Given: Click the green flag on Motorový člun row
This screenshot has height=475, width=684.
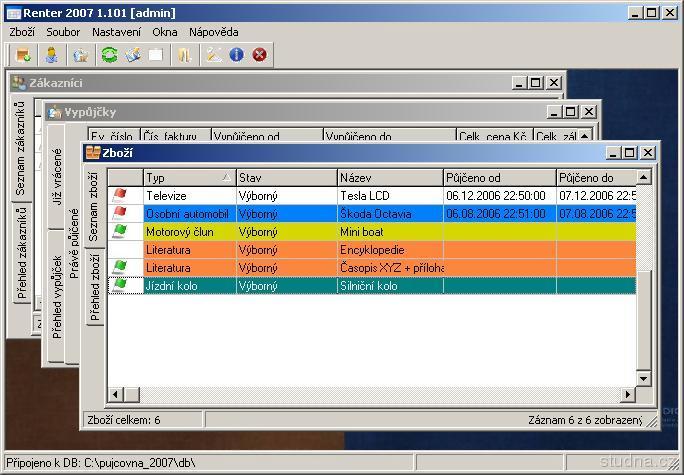Looking at the screenshot, I should click(x=120, y=231).
